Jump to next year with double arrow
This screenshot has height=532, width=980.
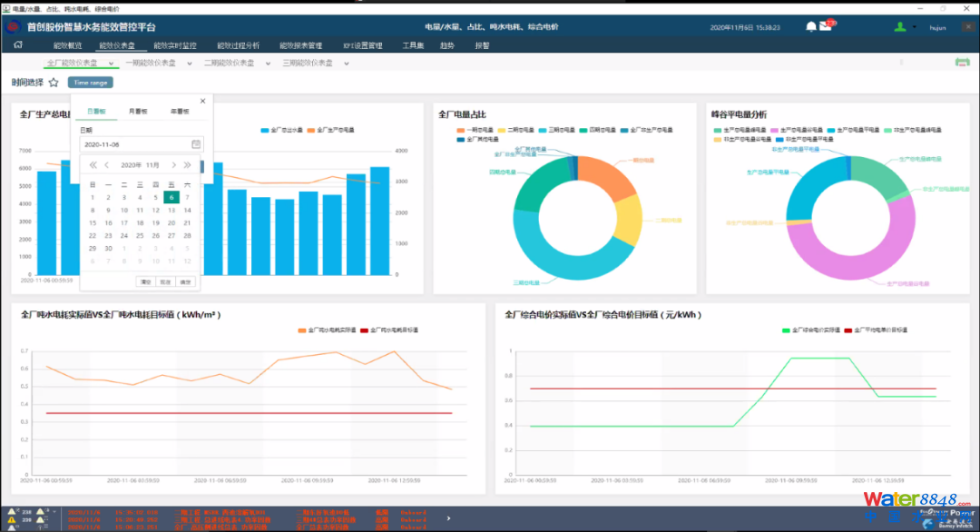pyautogui.click(x=188, y=165)
